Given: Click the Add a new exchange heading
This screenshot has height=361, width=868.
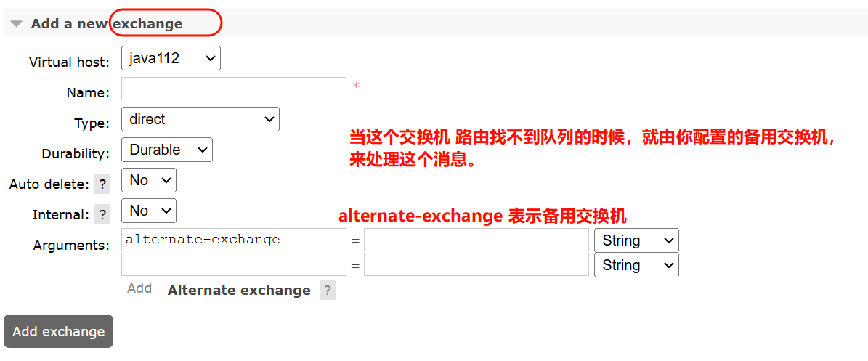Looking at the screenshot, I should [x=106, y=24].
